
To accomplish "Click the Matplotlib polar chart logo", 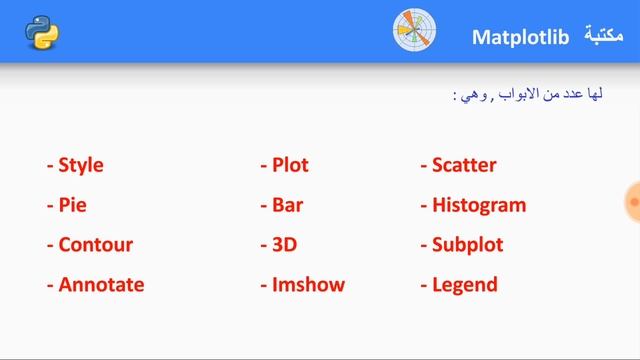I will tap(414, 30).
